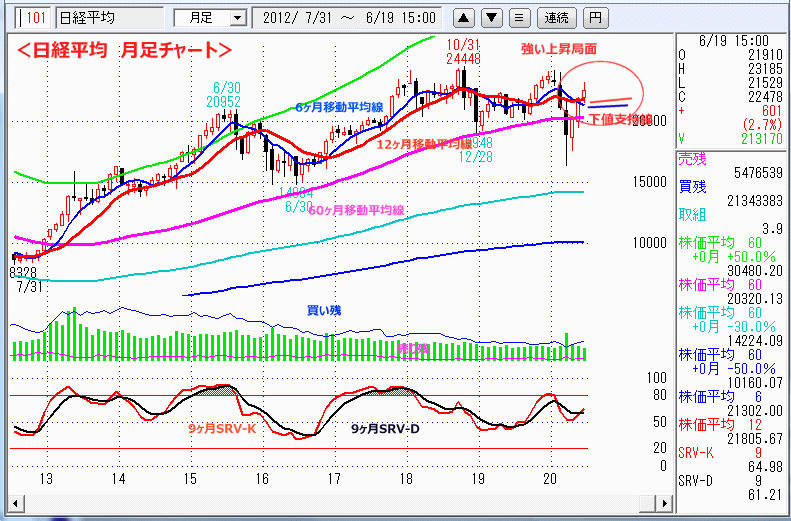The height and width of the screenshot is (521, 791).
Task: Click the 円 currency button
Action: 595,18
